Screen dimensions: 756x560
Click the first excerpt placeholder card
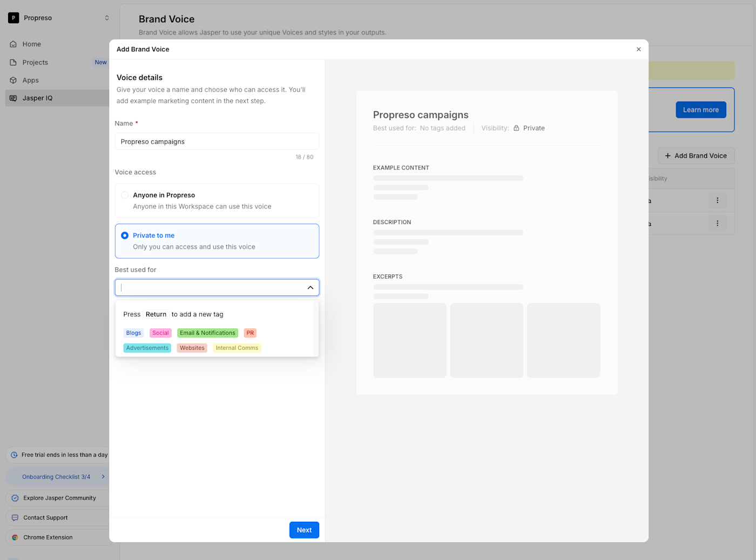pyautogui.click(x=410, y=340)
